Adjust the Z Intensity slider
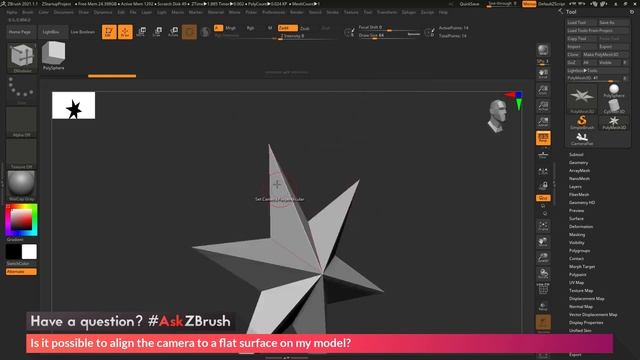 [307, 36]
